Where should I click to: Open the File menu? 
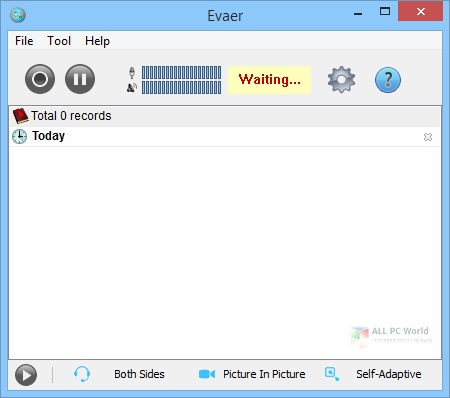coord(24,41)
